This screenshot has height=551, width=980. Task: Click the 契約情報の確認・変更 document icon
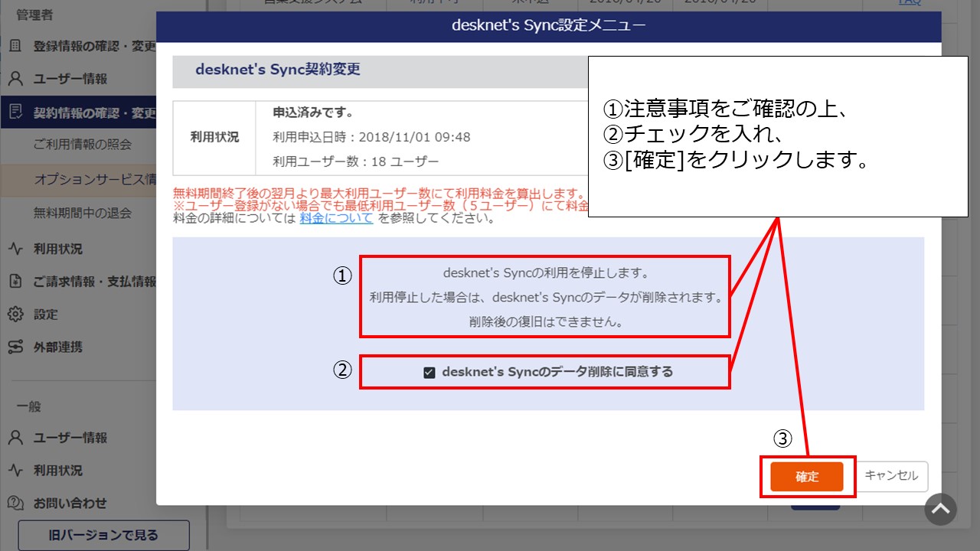click(x=15, y=113)
